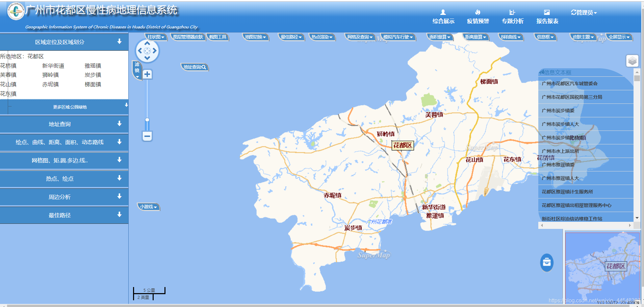Open the 模拟汽车行驶 dropdown
644x307 pixels.
click(398, 37)
